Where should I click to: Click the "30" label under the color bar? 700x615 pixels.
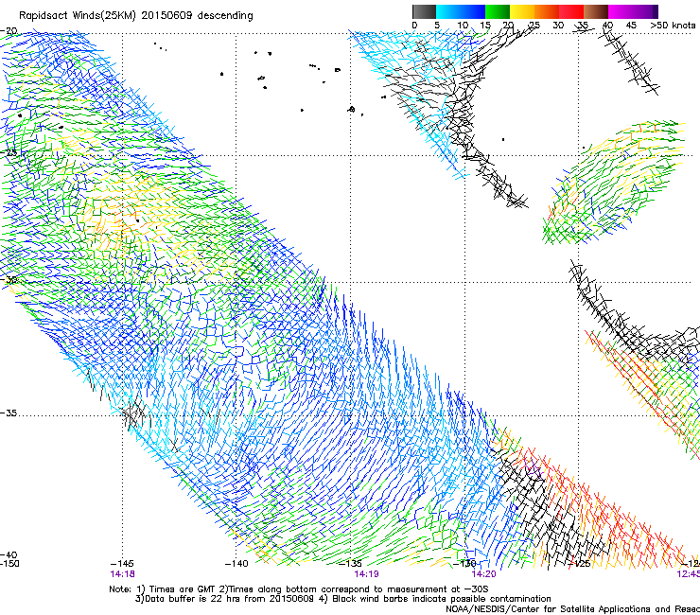tap(558, 26)
